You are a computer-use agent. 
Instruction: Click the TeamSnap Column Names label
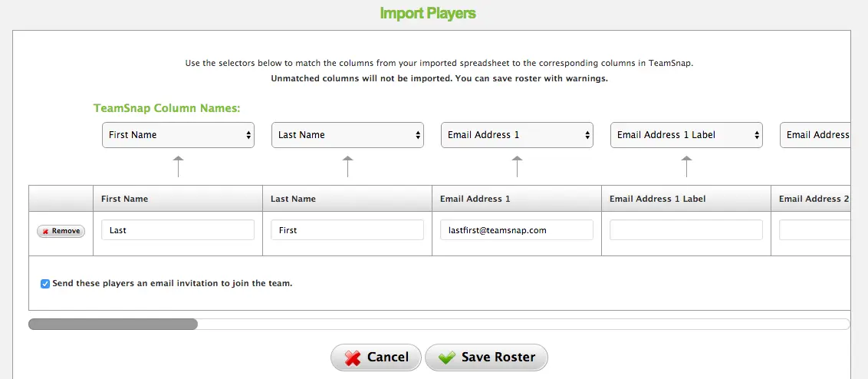point(166,108)
